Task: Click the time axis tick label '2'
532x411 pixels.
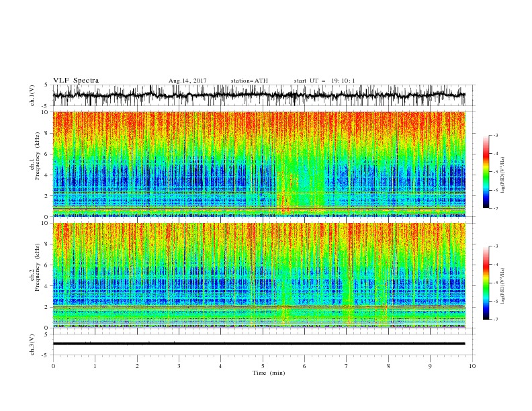Action: tap(137, 366)
